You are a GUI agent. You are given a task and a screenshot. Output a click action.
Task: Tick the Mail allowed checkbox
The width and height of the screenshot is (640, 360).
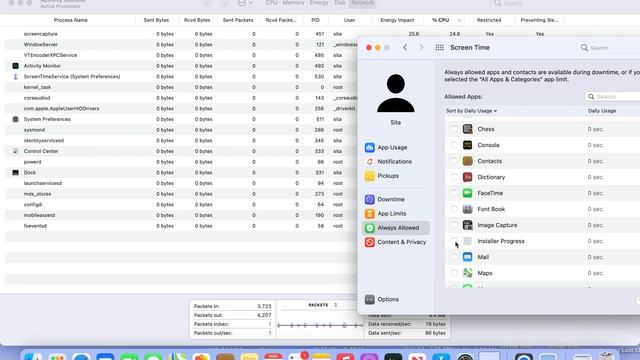click(x=454, y=257)
